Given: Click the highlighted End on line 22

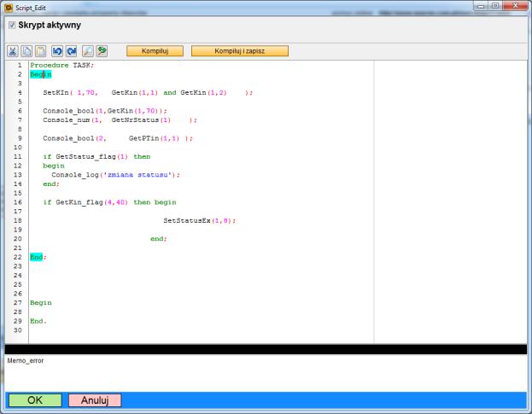Looking at the screenshot, I should click(37, 257).
